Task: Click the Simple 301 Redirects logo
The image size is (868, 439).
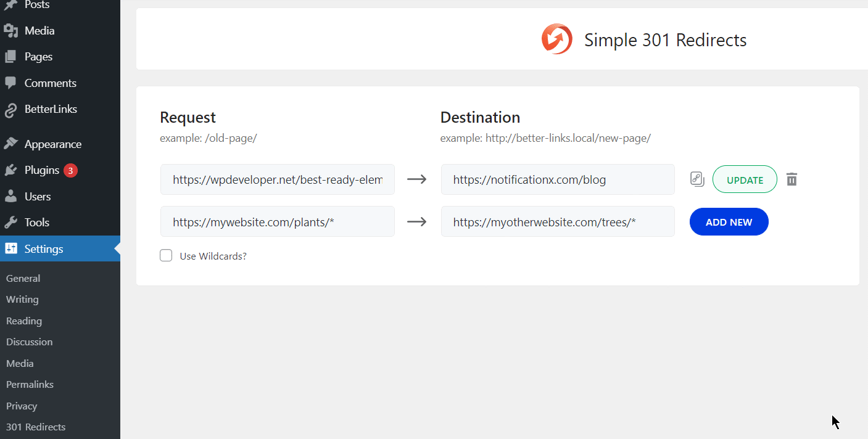Action: point(556,38)
